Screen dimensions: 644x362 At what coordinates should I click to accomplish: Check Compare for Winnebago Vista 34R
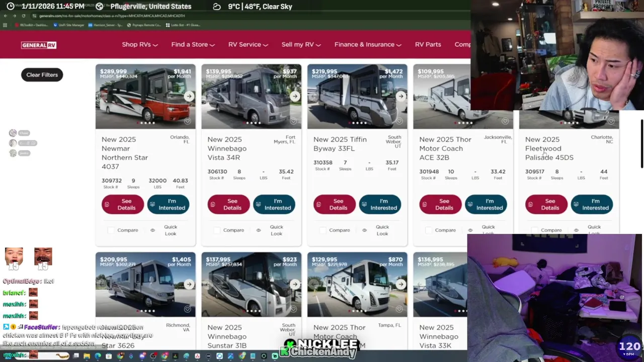217,230
